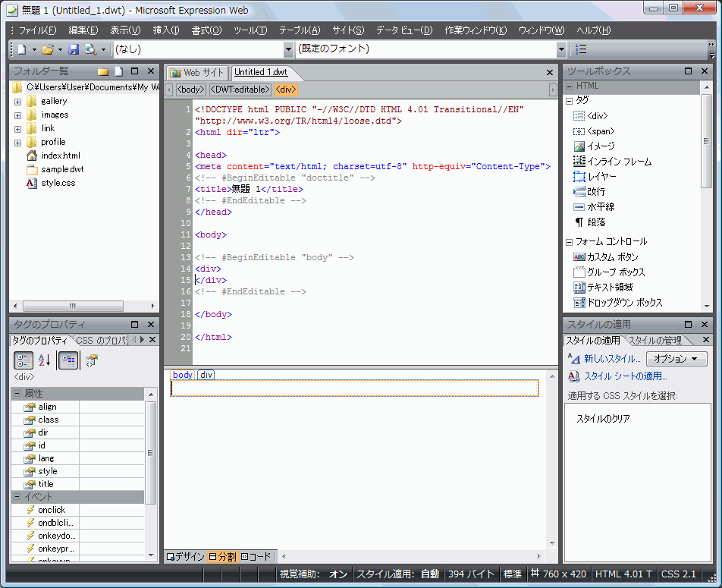
Task: Click the Open folder toolbar icon
Action: 47,49
